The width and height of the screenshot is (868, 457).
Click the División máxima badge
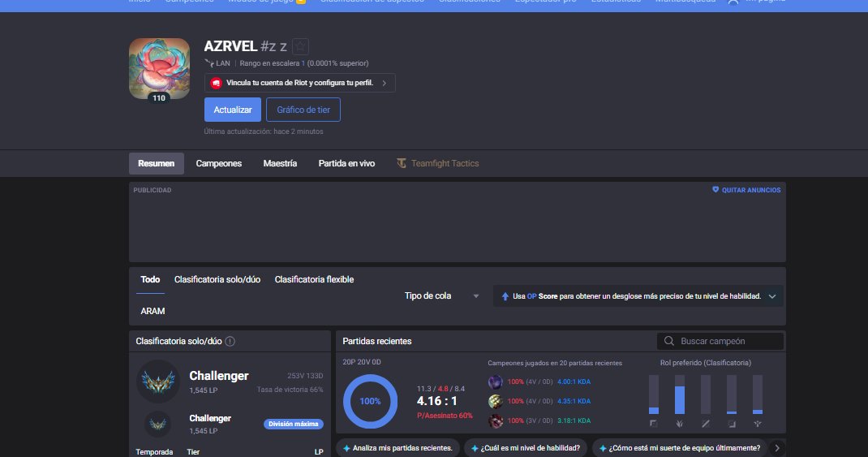(x=294, y=424)
